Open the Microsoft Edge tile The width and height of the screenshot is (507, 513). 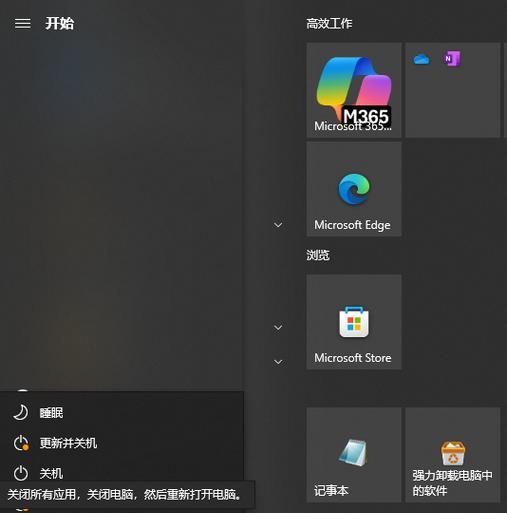(354, 189)
